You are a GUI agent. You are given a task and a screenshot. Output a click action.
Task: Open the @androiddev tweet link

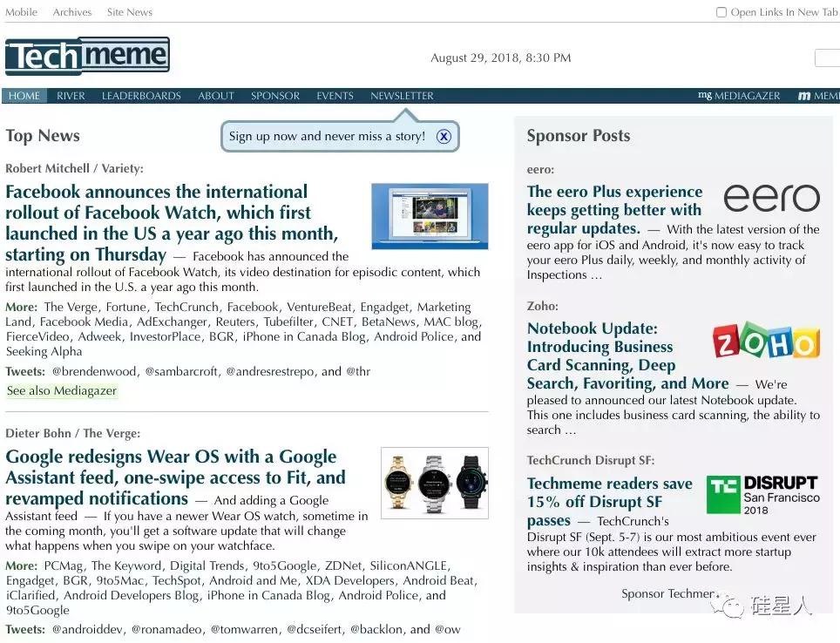click(87, 630)
